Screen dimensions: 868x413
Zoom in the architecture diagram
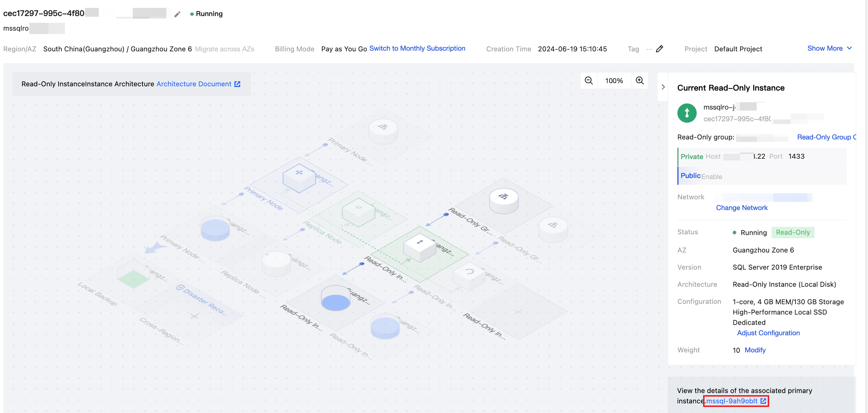click(x=640, y=81)
